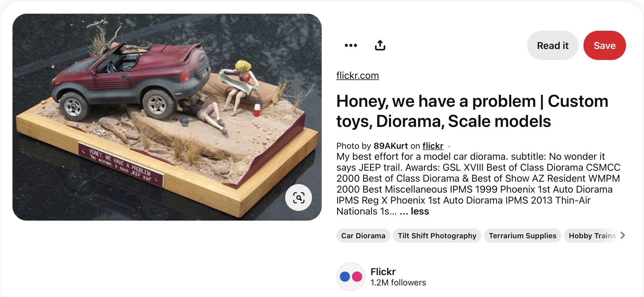This screenshot has height=297, width=644.
Task: Open the visual search lens icon
Action: point(299,197)
